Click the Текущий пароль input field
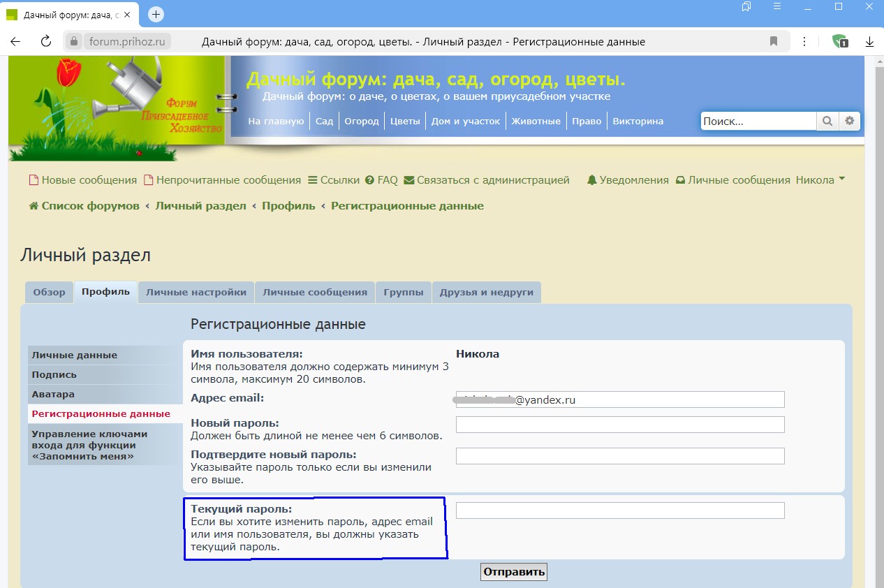Screen dimensions: 884x588 point(619,510)
